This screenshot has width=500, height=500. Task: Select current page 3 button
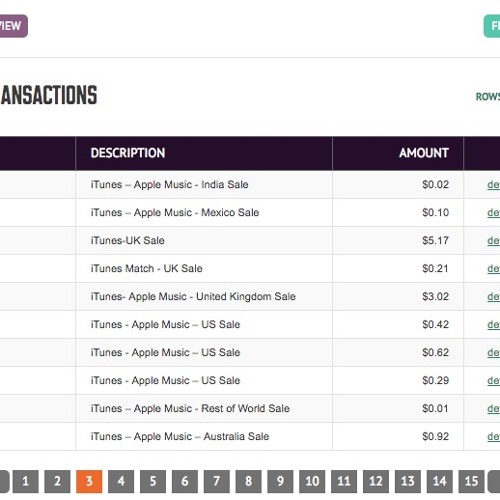tap(89, 481)
